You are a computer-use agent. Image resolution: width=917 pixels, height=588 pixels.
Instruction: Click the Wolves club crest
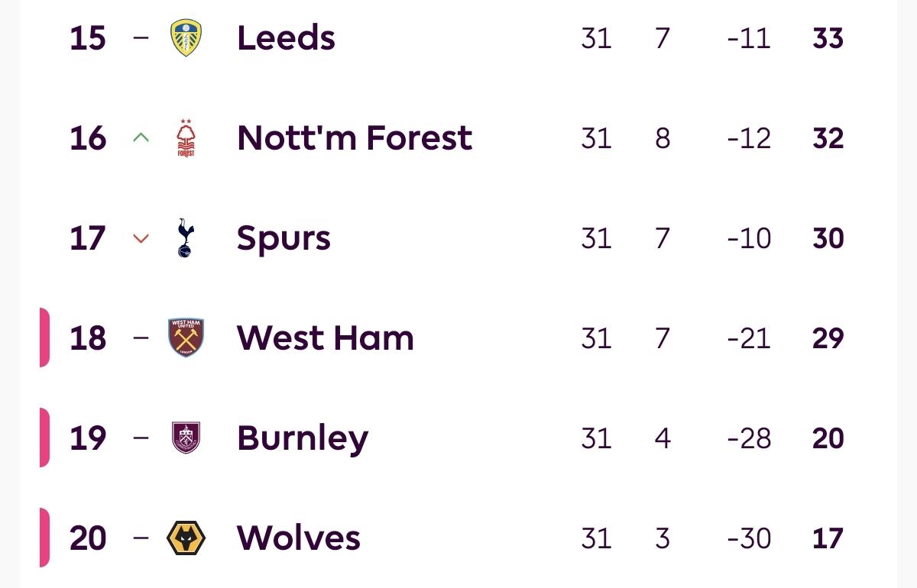[186, 538]
